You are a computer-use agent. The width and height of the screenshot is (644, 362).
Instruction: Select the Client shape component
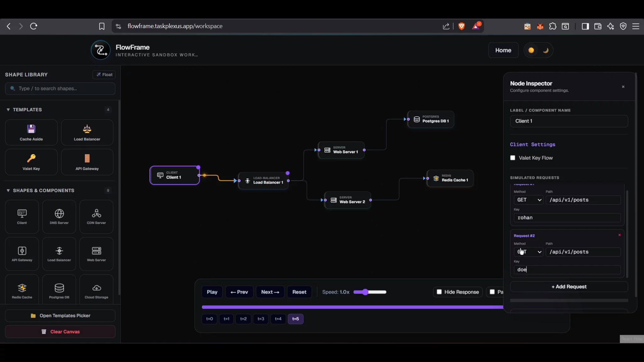click(22, 217)
